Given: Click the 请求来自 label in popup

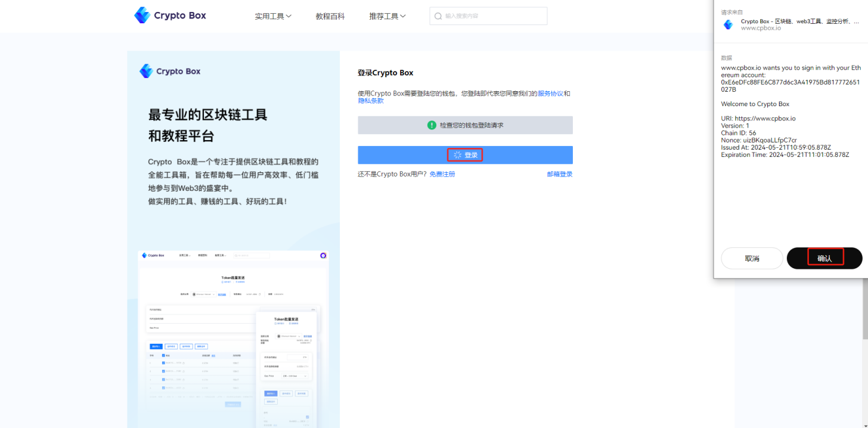Looking at the screenshot, I should click(731, 12).
